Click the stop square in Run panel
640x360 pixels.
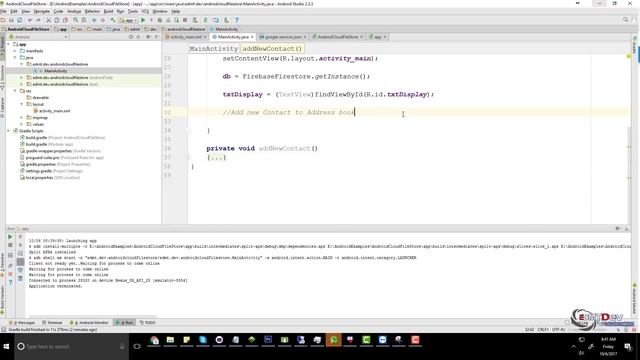tap(10, 245)
